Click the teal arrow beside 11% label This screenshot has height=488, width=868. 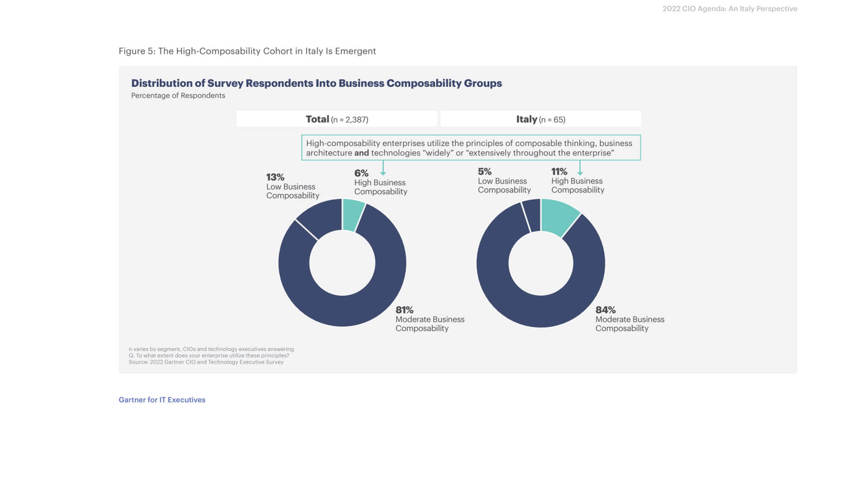pos(580,168)
